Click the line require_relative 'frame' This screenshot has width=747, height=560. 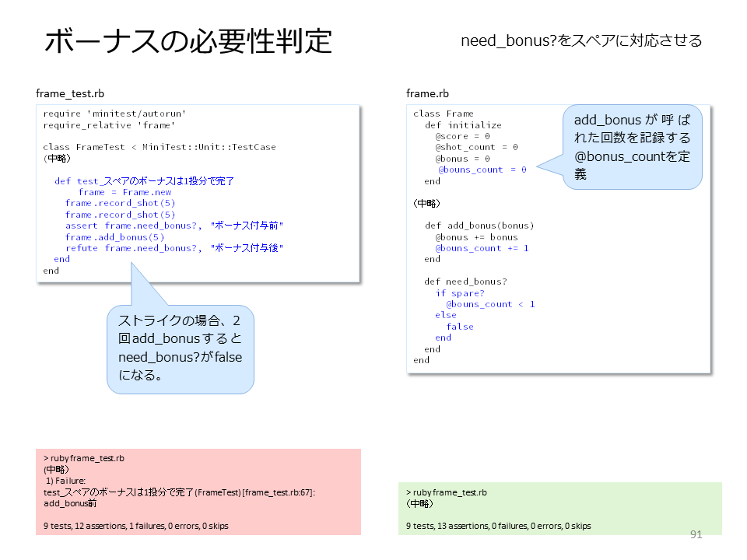pos(109,124)
